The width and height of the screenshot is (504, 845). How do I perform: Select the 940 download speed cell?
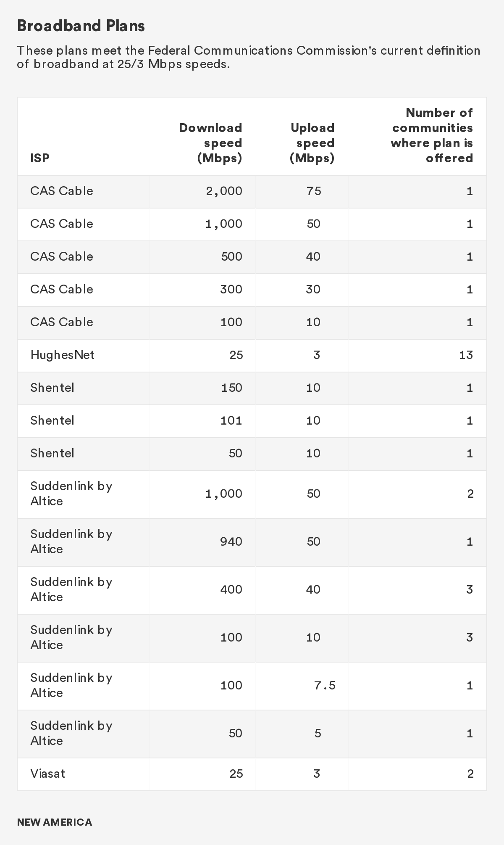[x=231, y=541]
